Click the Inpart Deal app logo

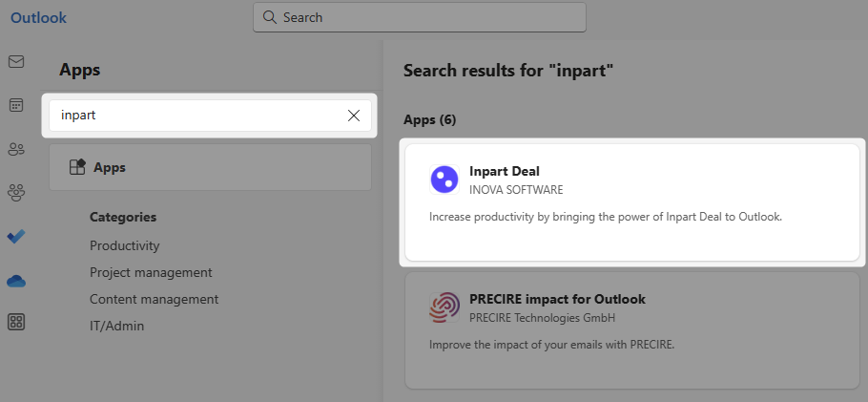[x=444, y=180]
